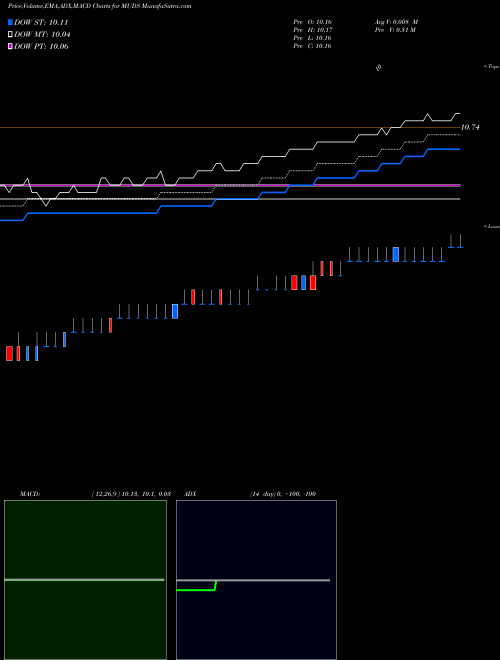The width and height of the screenshot is (500, 660).
Task: Open the dark blue ADX chart panel
Action: 256,580
